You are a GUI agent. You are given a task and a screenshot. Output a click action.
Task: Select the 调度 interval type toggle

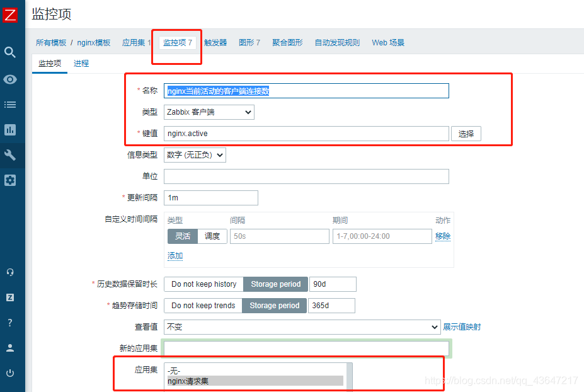(x=212, y=236)
